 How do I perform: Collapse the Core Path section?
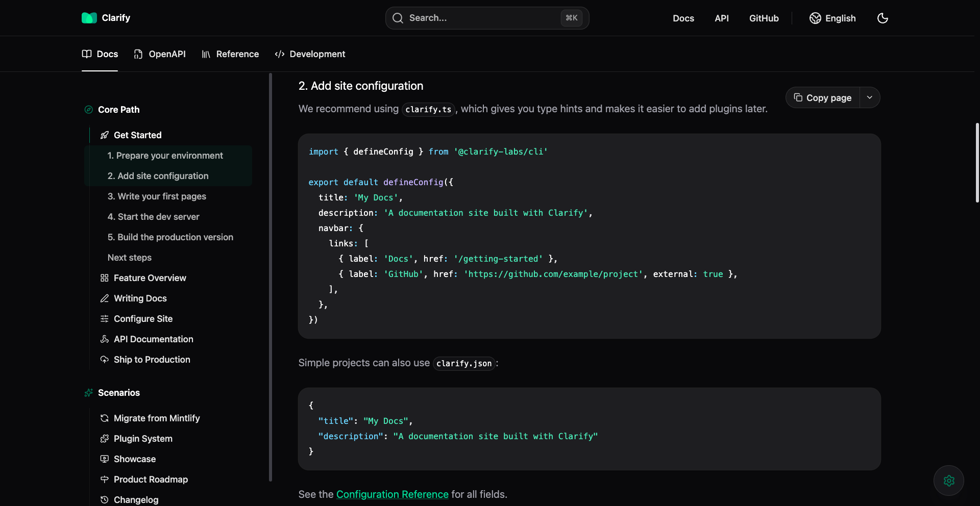(x=118, y=110)
